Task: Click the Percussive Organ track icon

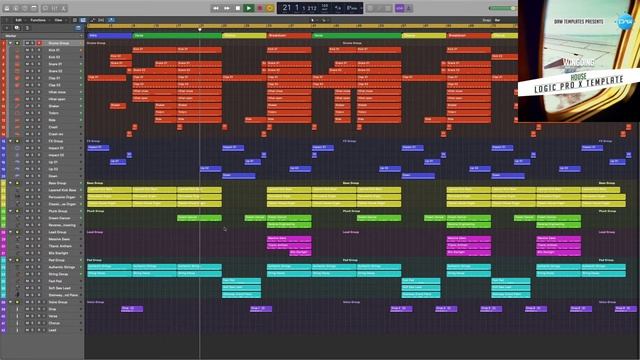Action: [x=17, y=197]
